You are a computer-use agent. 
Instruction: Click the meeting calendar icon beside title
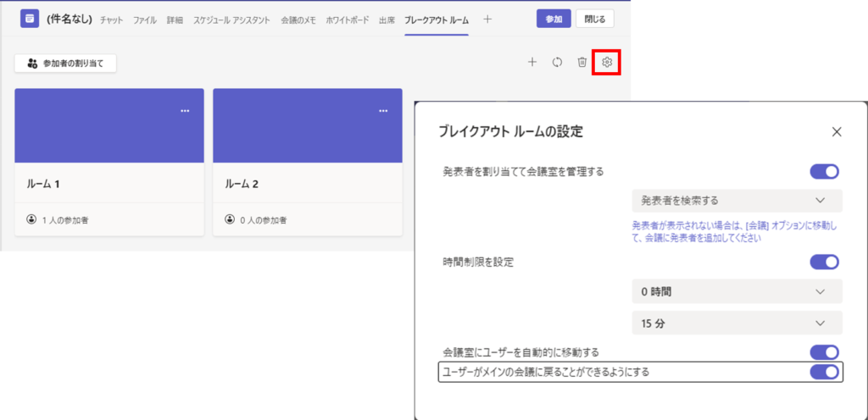coord(30,19)
